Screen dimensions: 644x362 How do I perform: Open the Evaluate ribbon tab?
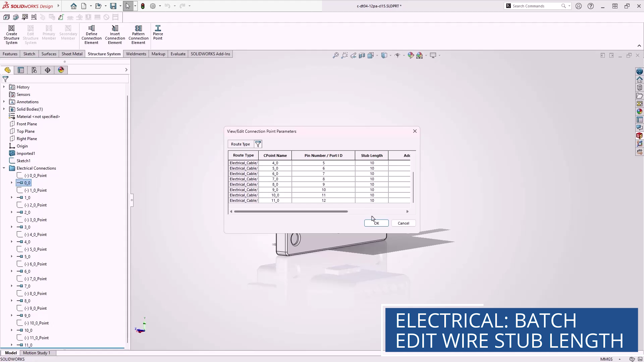coord(178,54)
